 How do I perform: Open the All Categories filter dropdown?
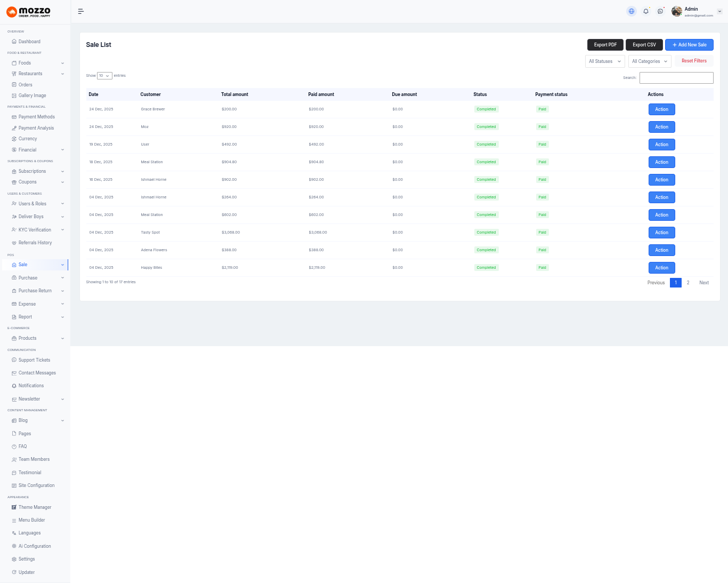(649, 61)
